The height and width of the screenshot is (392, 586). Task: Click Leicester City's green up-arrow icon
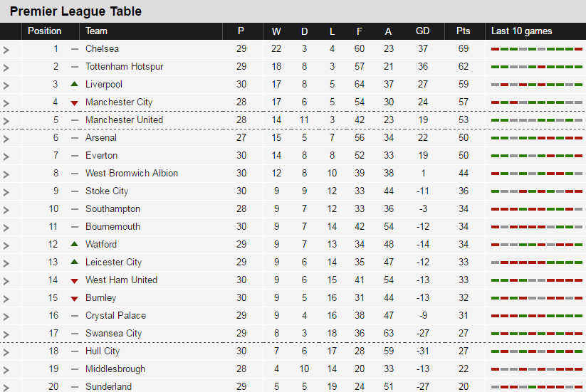pyautogui.click(x=74, y=262)
